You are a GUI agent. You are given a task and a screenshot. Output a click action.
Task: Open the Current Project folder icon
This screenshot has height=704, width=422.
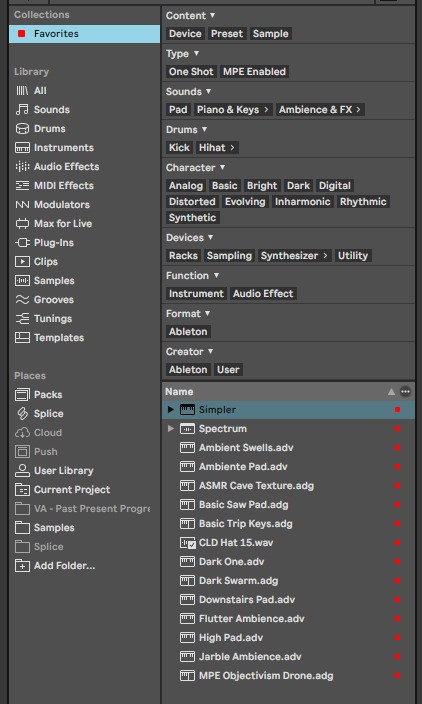[22, 489]
